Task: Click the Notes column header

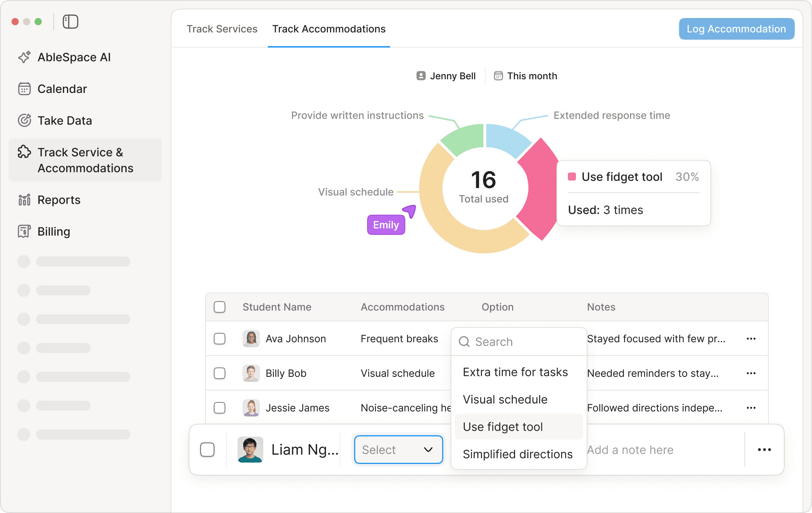Action: [x=601, y=307]
